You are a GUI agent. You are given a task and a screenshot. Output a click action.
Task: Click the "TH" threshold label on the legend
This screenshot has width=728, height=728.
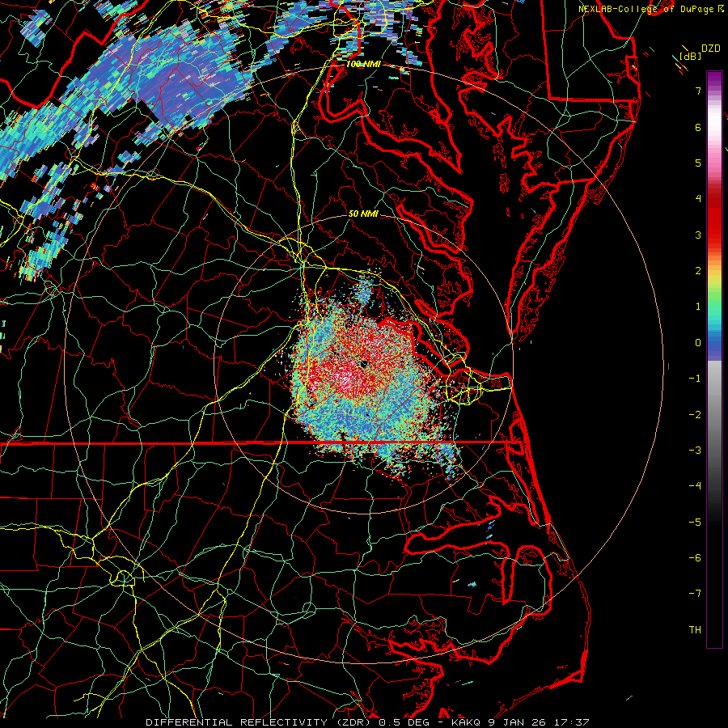(x=695, y=630)
